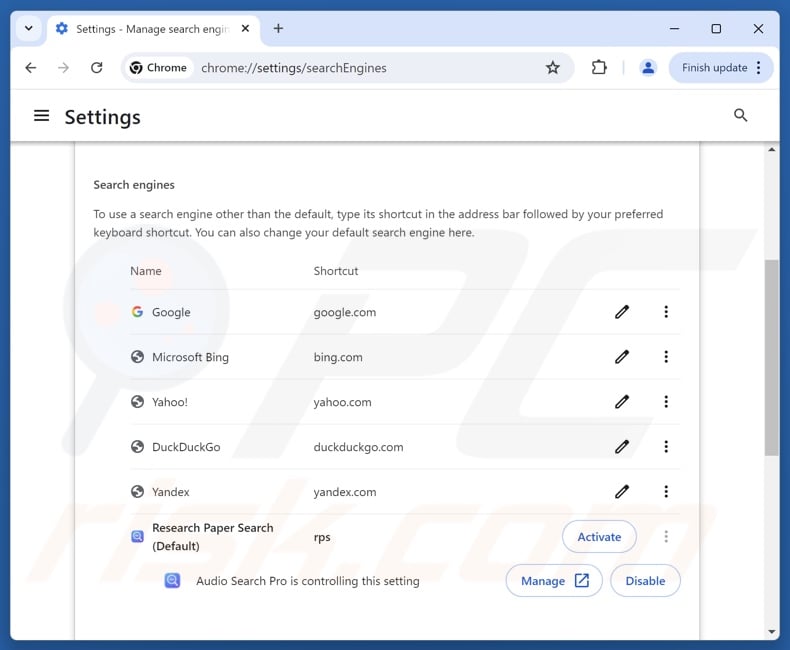This screenshot has width=790, height=650.
Task: Edit the Google search engine entry
Action: click(622, 312)
